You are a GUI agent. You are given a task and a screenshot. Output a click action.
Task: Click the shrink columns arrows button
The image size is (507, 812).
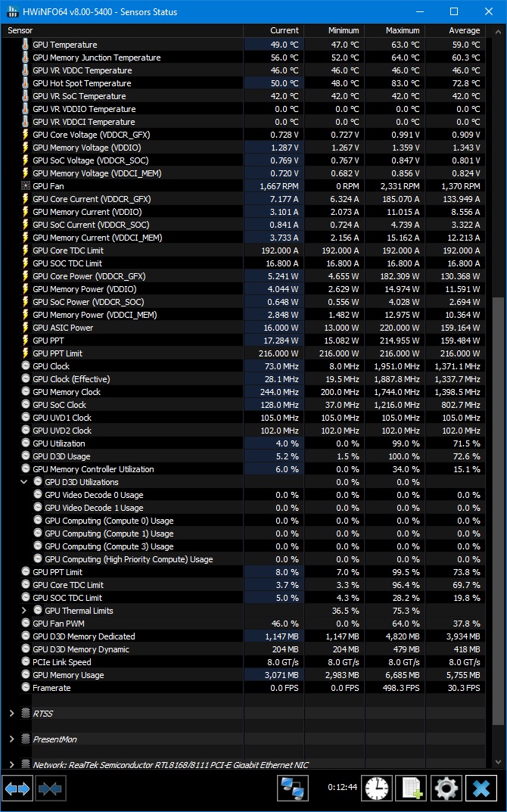click(50, 789)
